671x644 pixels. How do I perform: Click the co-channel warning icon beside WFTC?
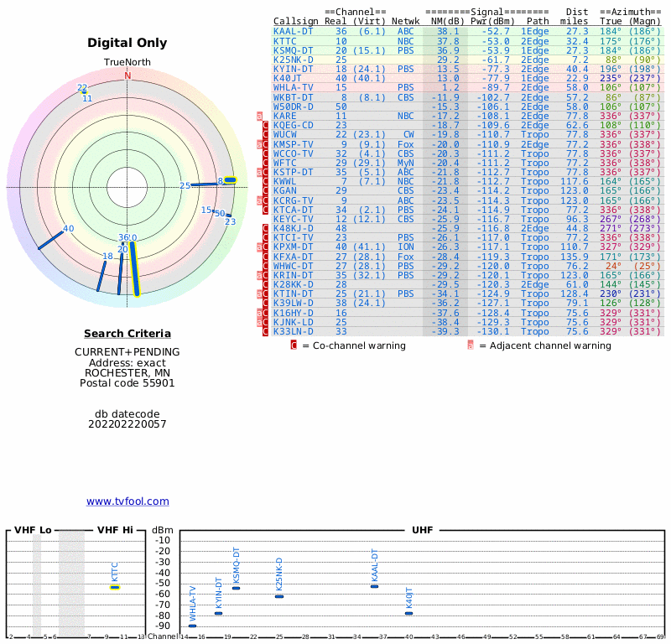pos(265,163)
